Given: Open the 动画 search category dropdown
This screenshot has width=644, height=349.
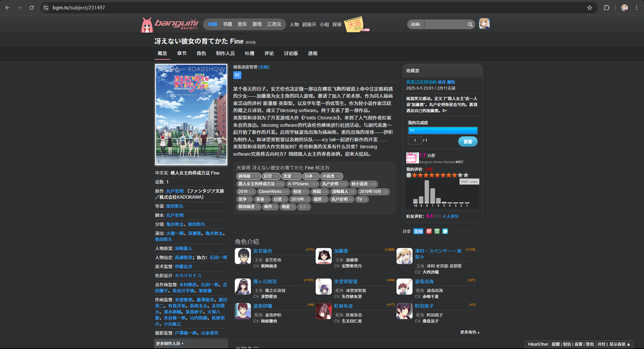Looking at the screenshot, I should [x=415, y=24].
